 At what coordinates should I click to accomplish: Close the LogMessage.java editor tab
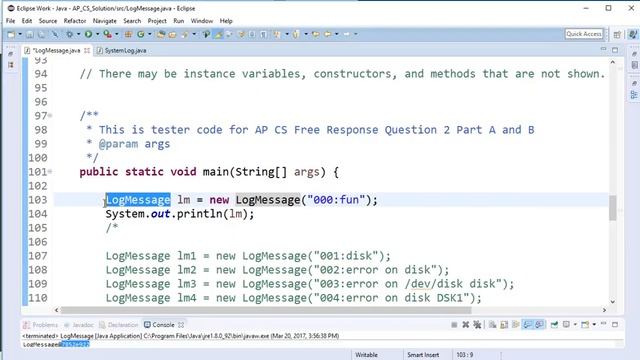tap(87, 51)
